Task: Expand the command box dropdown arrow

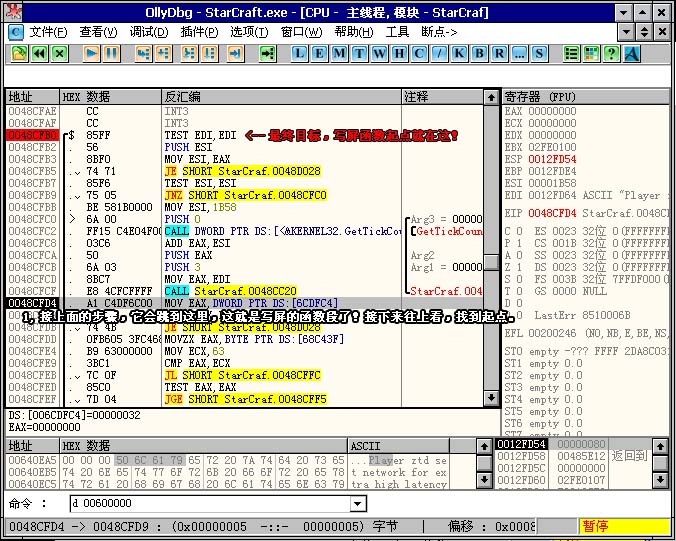Action: point(358,503)
